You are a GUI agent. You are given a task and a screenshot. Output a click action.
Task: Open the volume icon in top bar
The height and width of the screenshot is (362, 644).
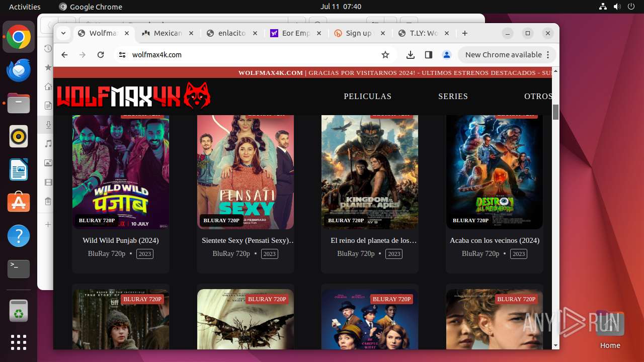pos(617,7)
